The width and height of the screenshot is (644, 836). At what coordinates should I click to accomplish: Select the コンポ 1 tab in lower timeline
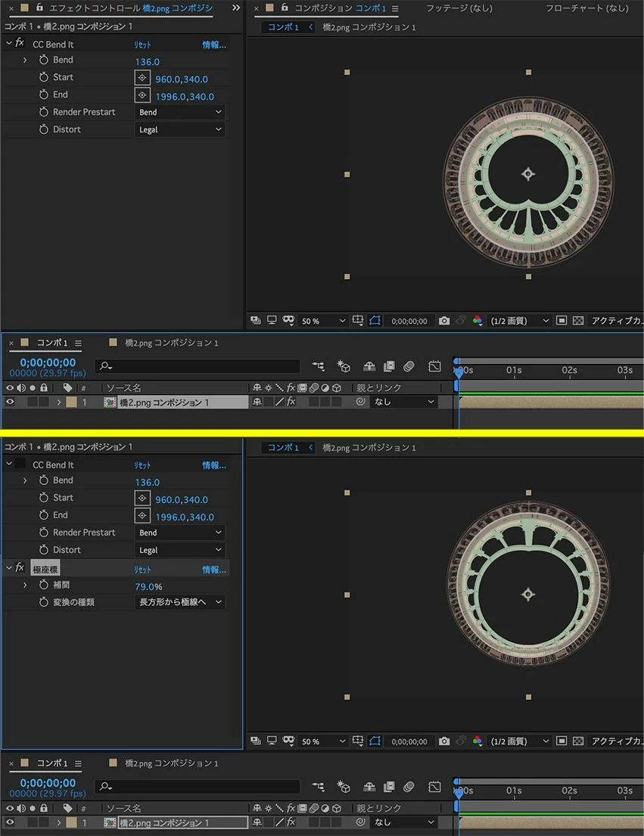click(51, 763)
